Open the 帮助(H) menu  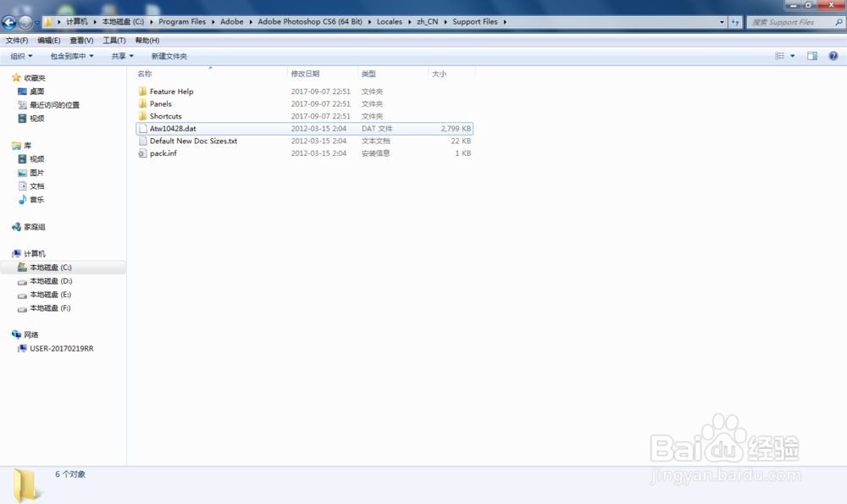pos(147,41)
